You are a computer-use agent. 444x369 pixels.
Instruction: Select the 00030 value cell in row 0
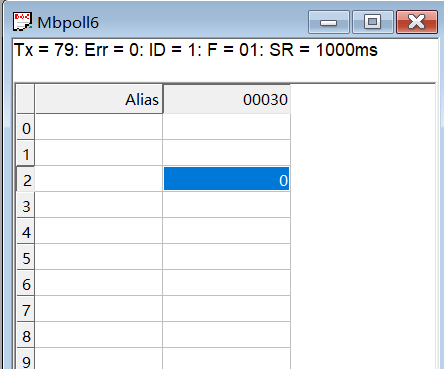(x=227, y=127)
